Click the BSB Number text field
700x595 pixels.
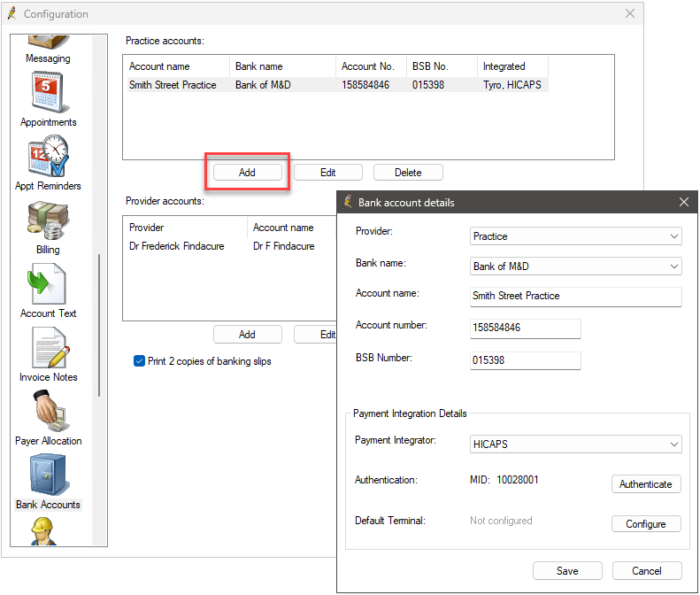point(525,360)
